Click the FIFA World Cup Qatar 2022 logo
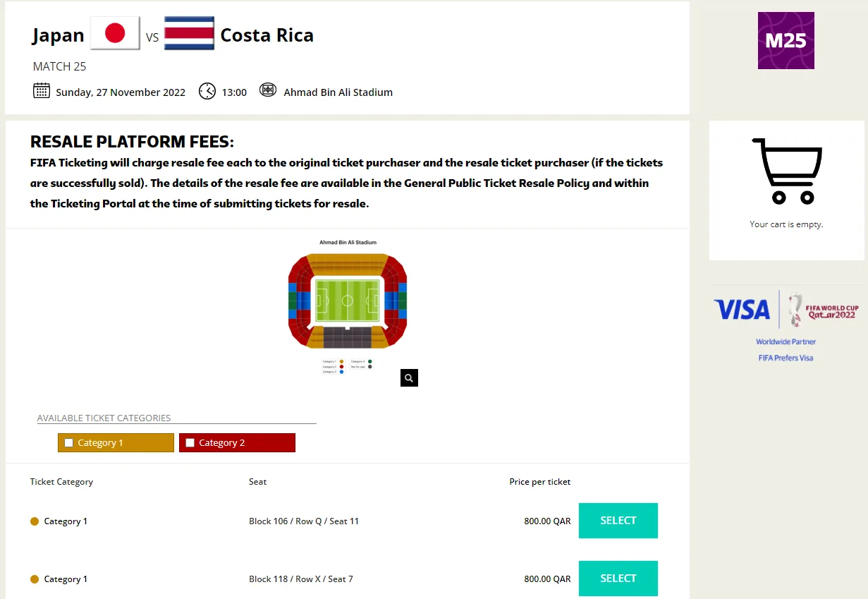The image size is (868, 599). (x=824, y=309)
